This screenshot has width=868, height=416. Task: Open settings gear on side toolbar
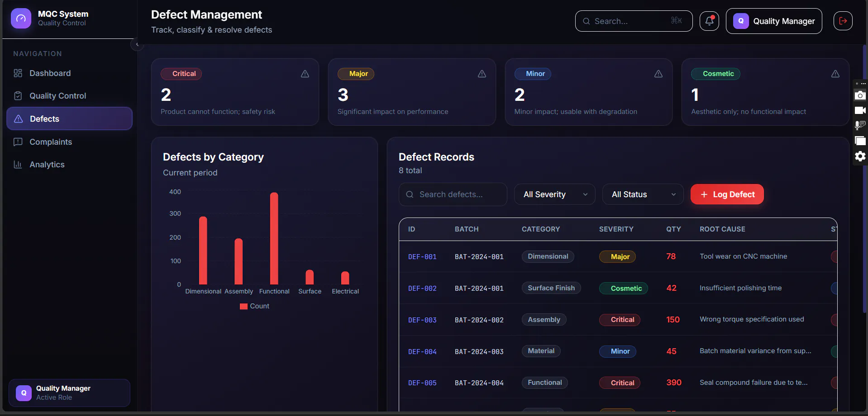860,156
